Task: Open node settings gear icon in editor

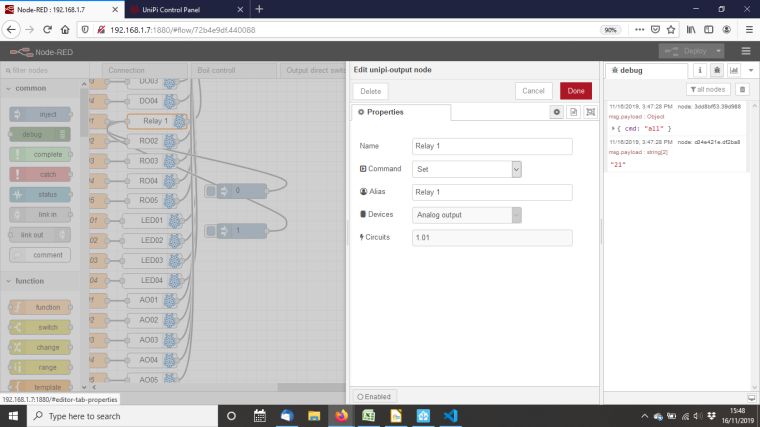Action: [x=557, y=112]
